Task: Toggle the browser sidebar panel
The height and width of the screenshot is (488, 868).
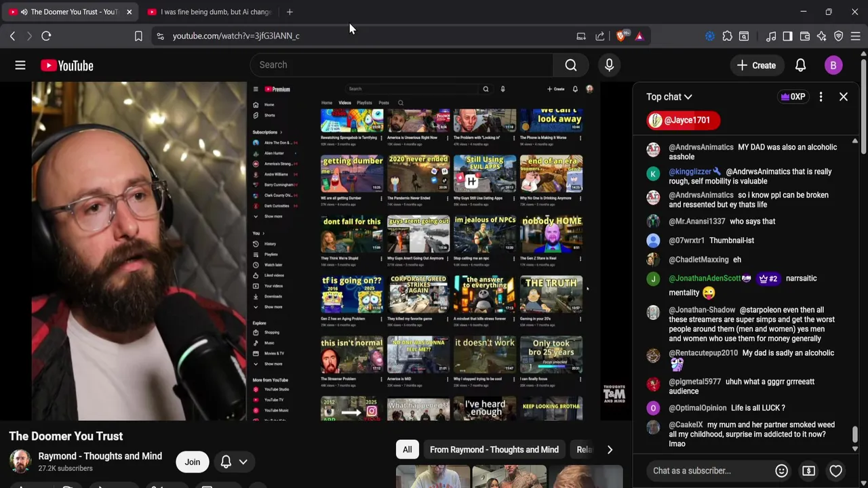Action: (787, 36)
